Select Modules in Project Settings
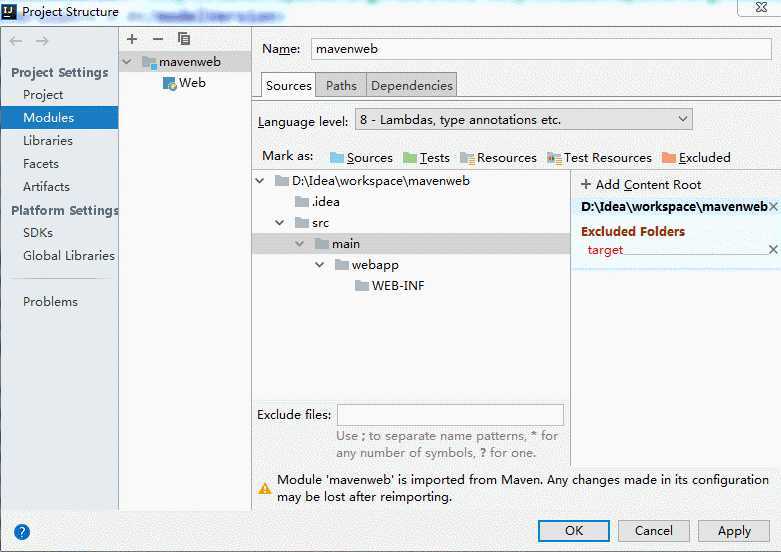The height and width of the screenshot is (552, 781). point(59,118)
